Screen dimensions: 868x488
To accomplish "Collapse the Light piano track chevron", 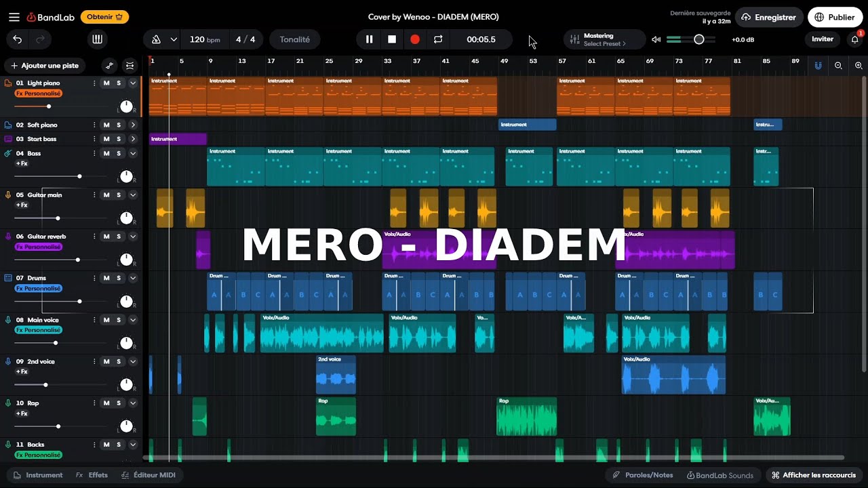I will (x=133, y=83).
